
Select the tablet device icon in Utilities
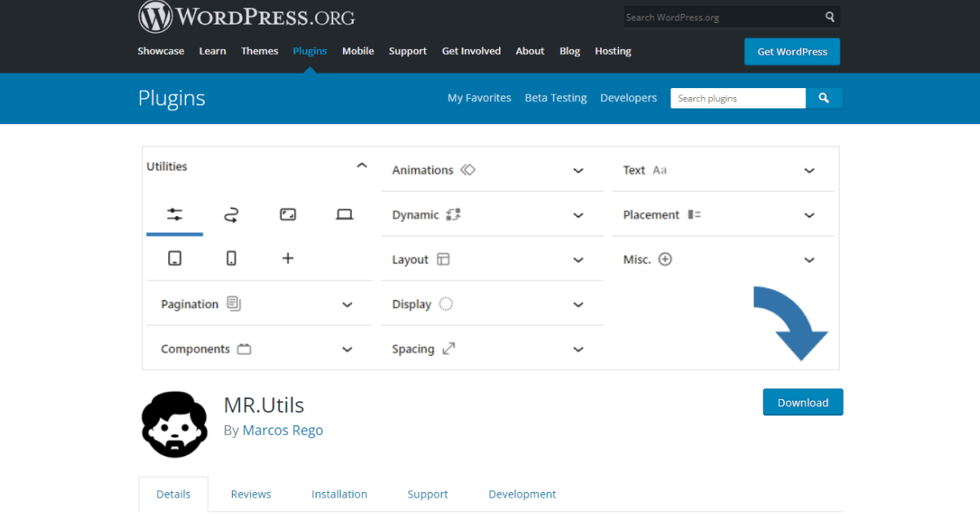point(175,258)
